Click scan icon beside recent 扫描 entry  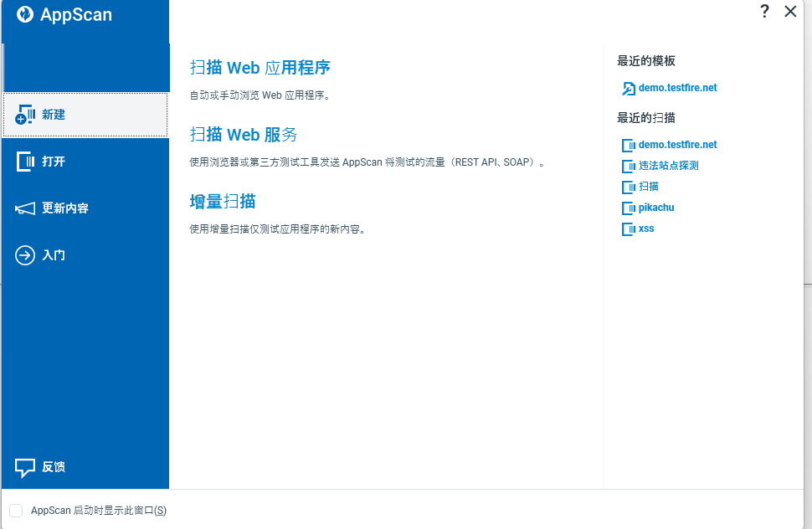click(628, 187)
